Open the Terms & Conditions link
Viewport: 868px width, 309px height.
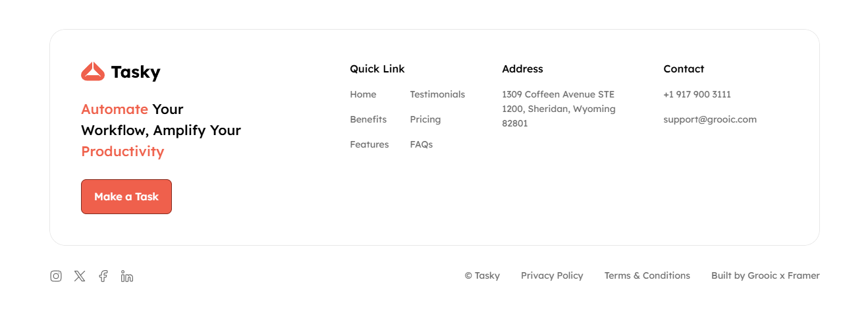coord(647,275)
